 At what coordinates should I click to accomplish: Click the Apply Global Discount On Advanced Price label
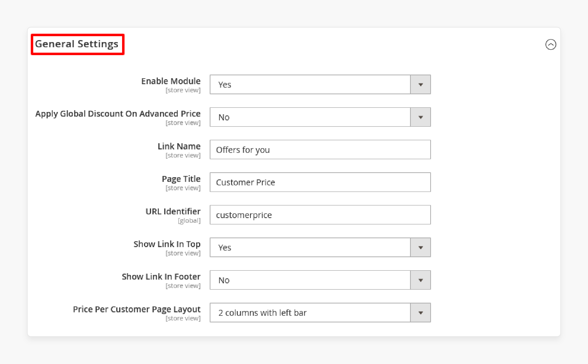pos(118,114)
